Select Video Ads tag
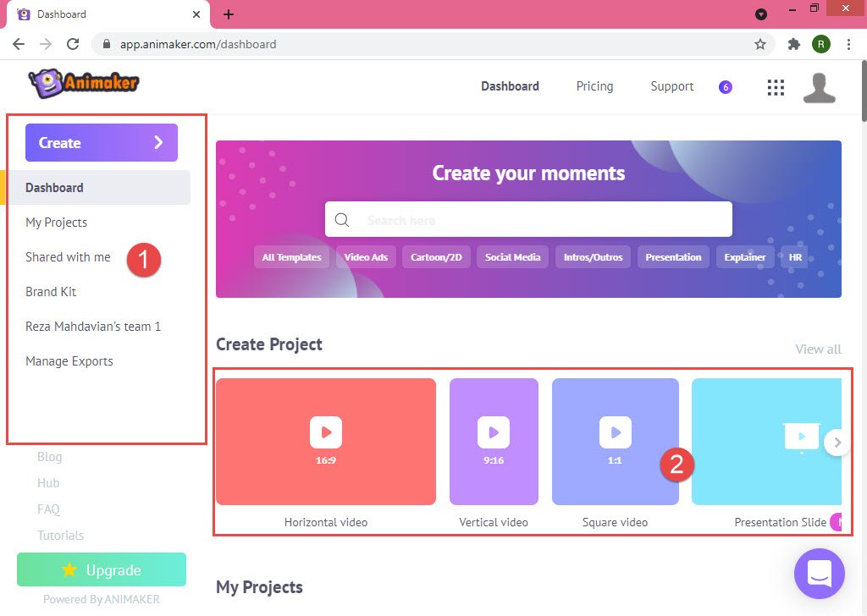Screen dimensions: 867x616 [366, 257]
